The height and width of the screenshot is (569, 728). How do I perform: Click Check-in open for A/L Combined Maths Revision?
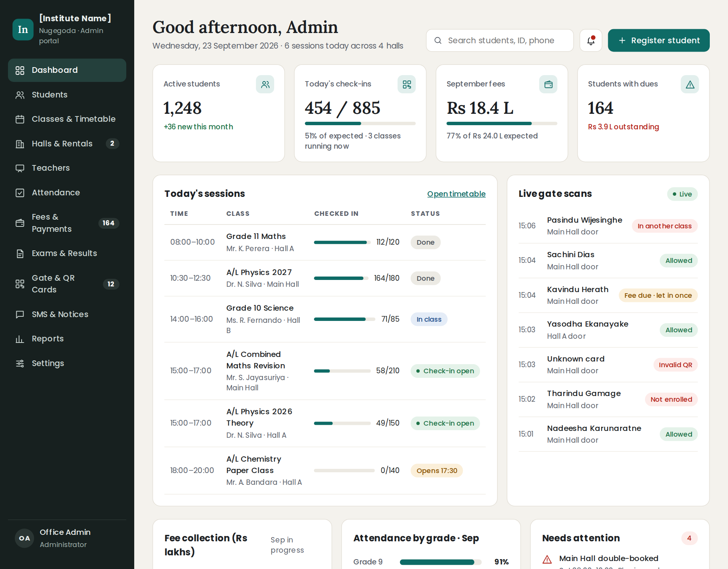coord(445,371)
